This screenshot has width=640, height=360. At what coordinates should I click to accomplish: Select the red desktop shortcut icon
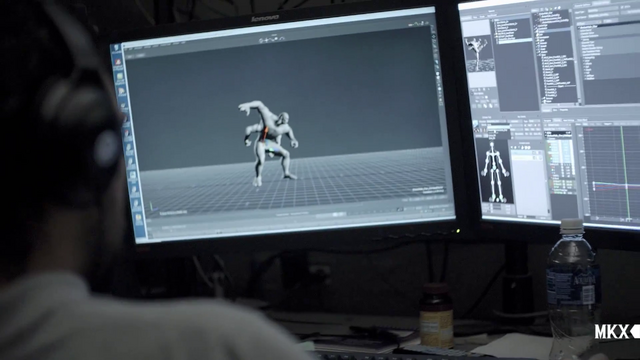tap(118, 62)
